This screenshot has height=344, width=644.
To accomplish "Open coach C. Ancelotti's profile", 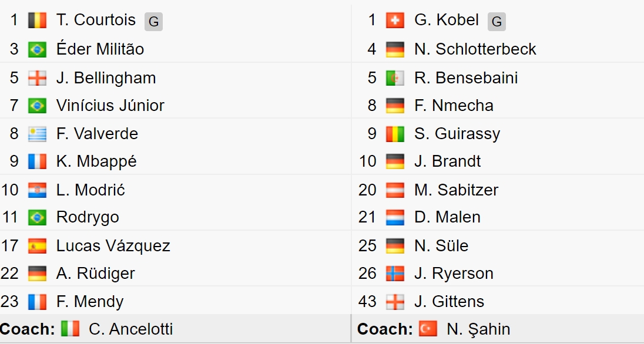I will (x=130, y=329).
